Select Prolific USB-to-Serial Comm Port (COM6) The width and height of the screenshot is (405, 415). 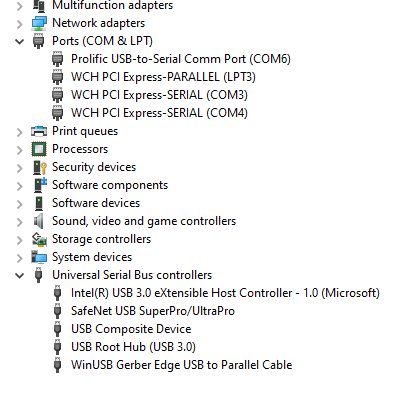[181, 59]
